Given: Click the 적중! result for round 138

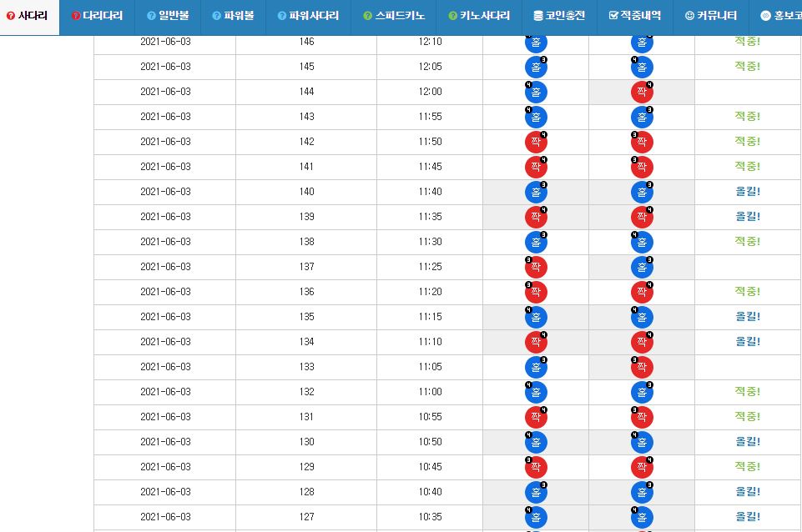Looking at the screenshot, I should (x=747, y=242).
